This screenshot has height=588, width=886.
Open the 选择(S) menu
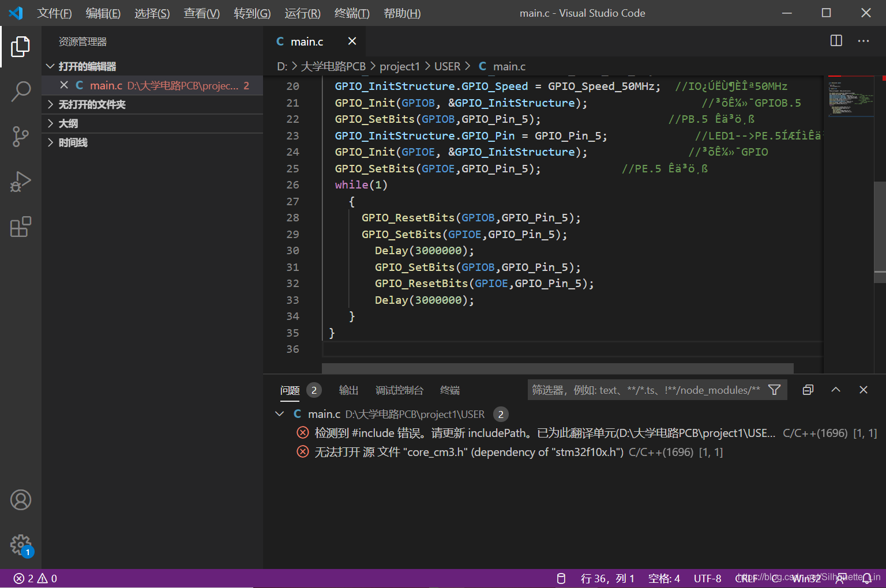click(x=152, y=13)
